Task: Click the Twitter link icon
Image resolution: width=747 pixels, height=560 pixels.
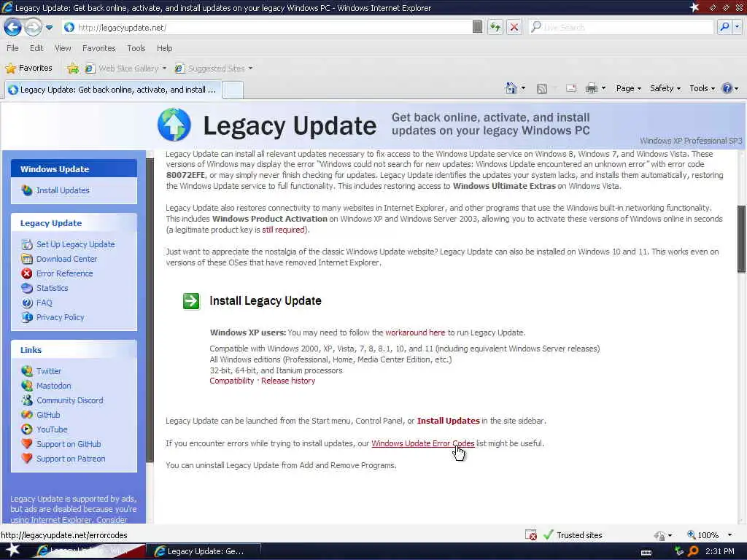Action: click(x=27, y=371)
